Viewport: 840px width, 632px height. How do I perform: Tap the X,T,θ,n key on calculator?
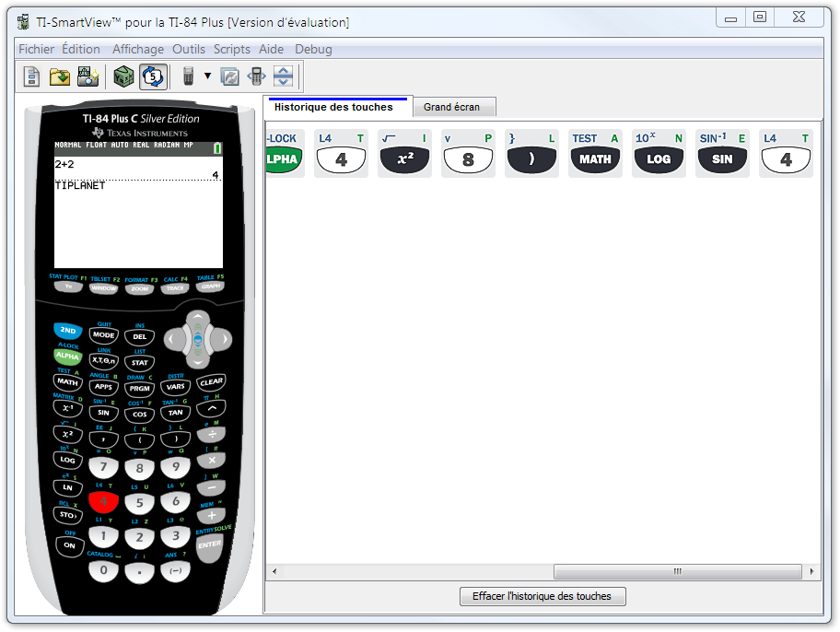(x=103, y=361)
